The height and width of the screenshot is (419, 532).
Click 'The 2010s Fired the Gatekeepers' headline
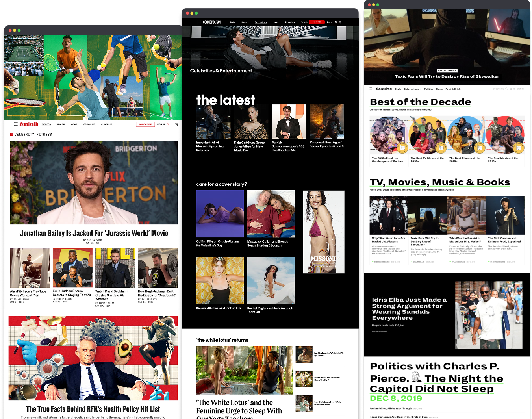pos(387,159)
